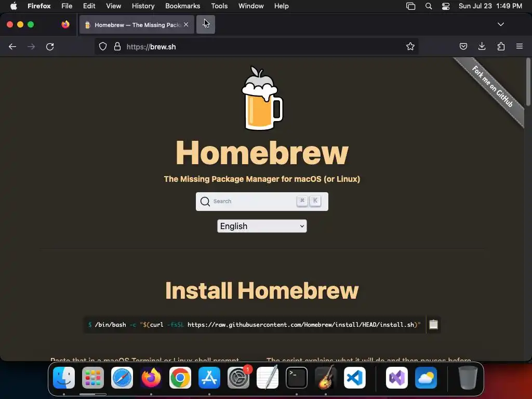Click the page vertical scrollbar
This screenshot has width=532, height=399.
click(528, 82)
